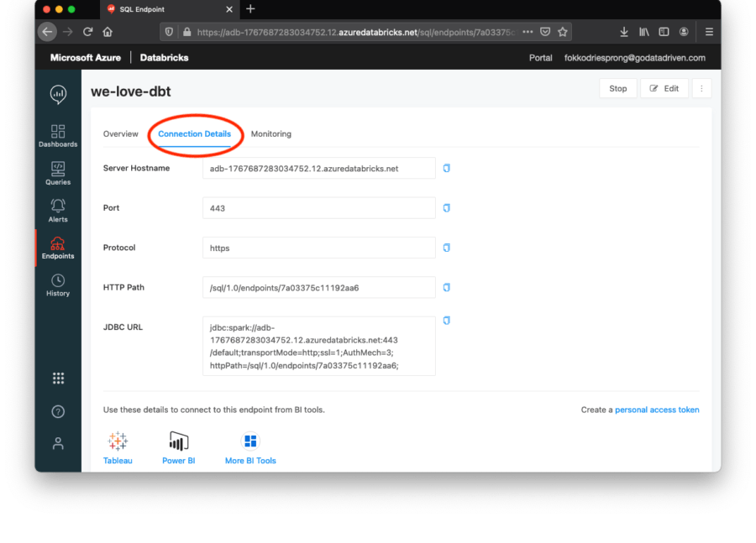
Task: Open the endpoint more options kebab menu
Action: [701, 89]
